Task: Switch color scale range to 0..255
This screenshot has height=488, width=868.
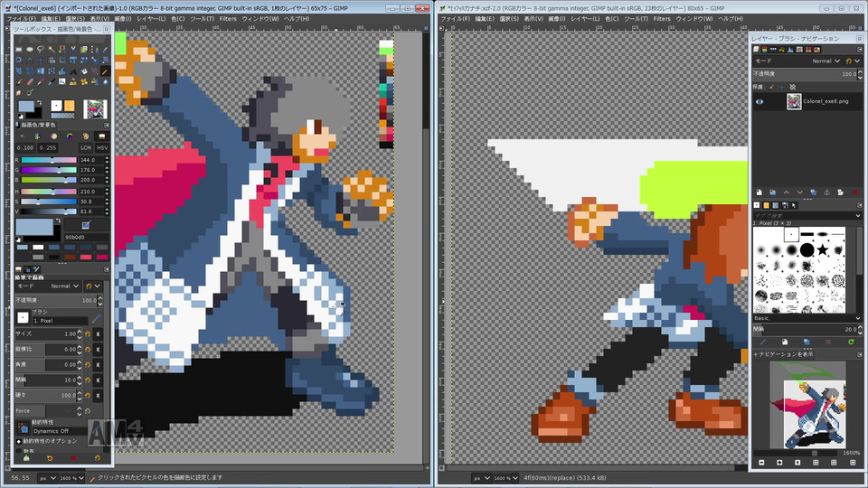Action: (x=48, y=148)
